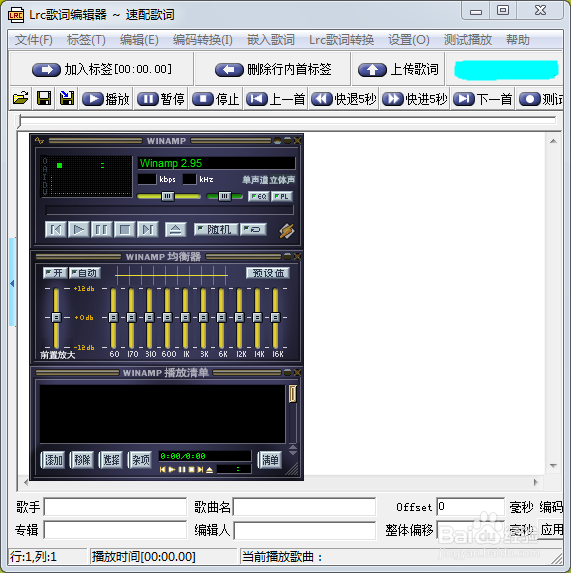This screenshot has height=573, width=571.
Task: Click Winamp next track button
Action: (148, 229)
